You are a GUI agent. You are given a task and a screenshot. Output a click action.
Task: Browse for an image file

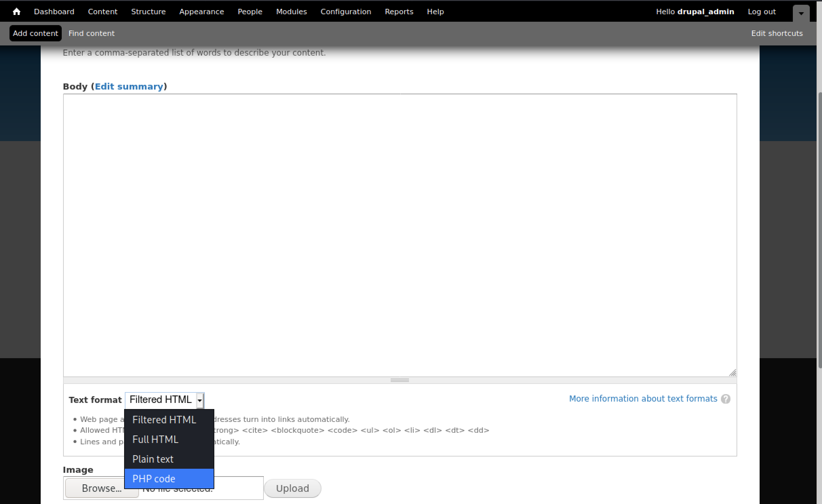click(x=102, y=488)
